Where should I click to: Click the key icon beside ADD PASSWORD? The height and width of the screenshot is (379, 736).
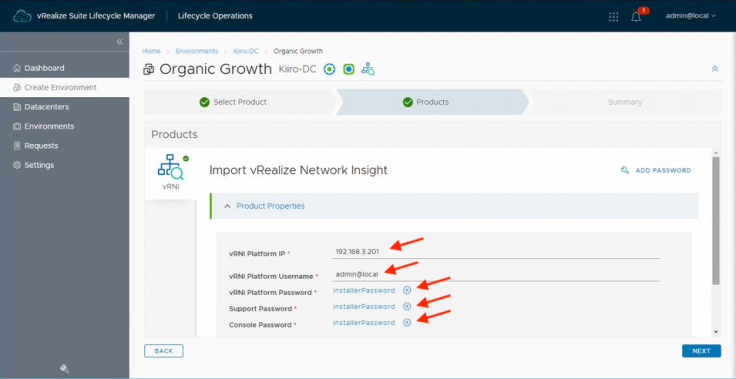pos(625,170)
